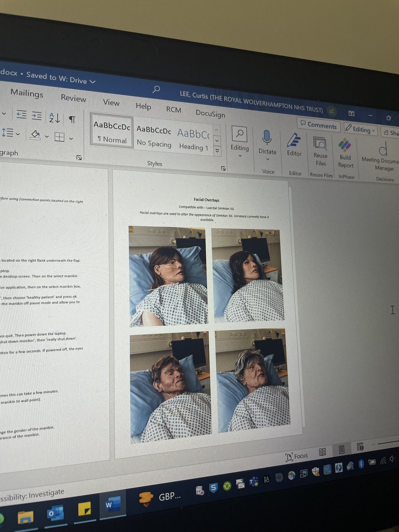The width and height of the screenshot is (399, 532).
Task: Apply the No Spacing style
Action: (x=154, y=136)
